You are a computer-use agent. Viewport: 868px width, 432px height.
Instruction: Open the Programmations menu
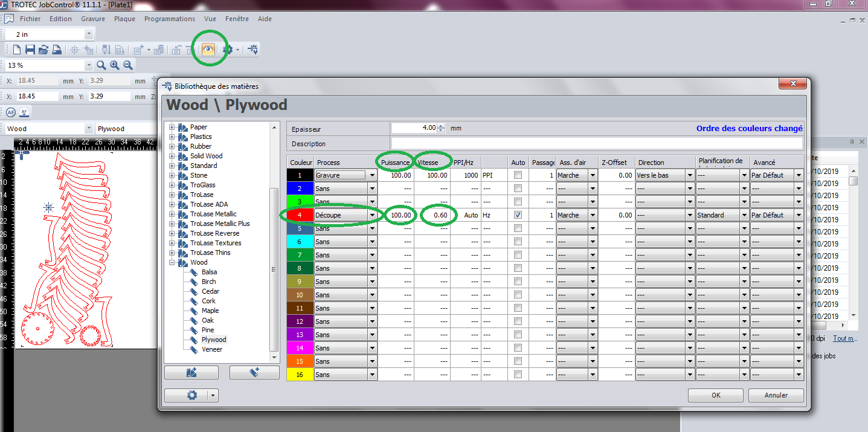point(170,19)
